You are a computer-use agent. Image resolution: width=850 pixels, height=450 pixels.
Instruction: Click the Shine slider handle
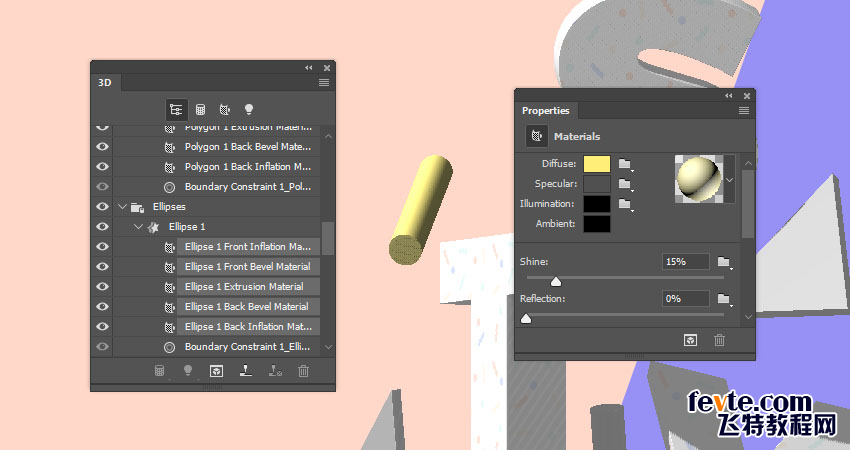556,281
